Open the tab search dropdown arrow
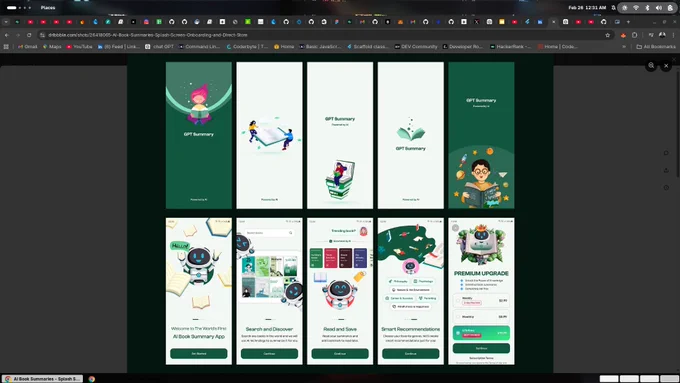This screenshot has width=680, height=383. tap(6, 22)
